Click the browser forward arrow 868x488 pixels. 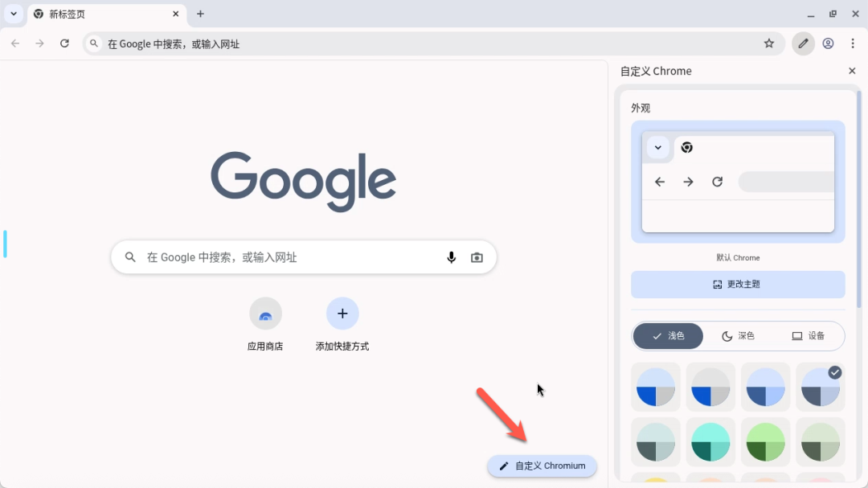39,43
